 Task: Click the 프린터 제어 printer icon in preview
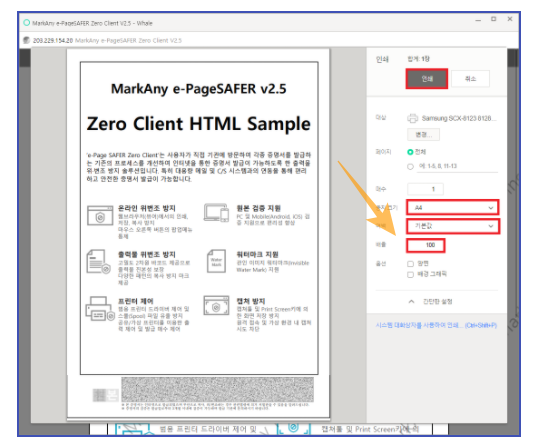point(100,309)
